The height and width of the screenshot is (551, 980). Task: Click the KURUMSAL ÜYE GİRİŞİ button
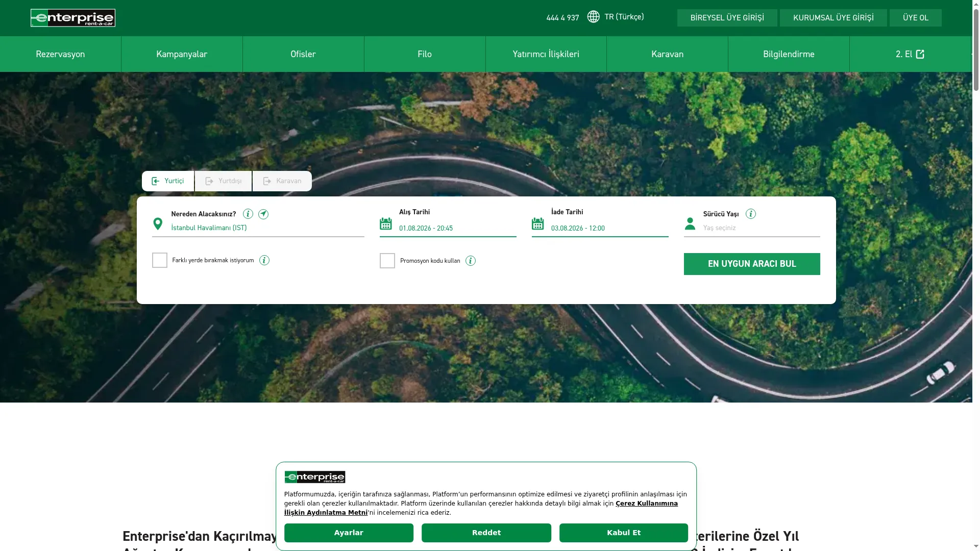pos(833,18)
